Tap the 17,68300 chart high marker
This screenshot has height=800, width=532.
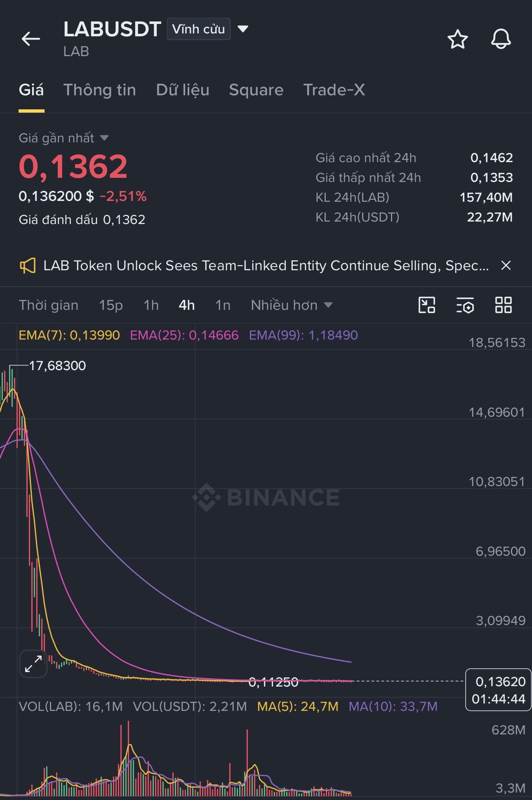coord(57,366)
